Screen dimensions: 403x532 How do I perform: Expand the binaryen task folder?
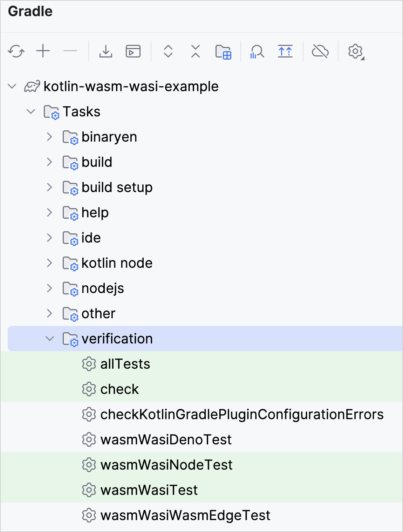pyautogui.click(x=49, y=137)
